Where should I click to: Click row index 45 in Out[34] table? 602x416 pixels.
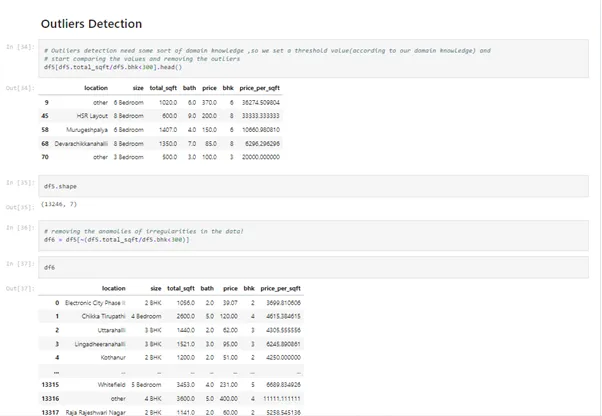coord(45,116)
